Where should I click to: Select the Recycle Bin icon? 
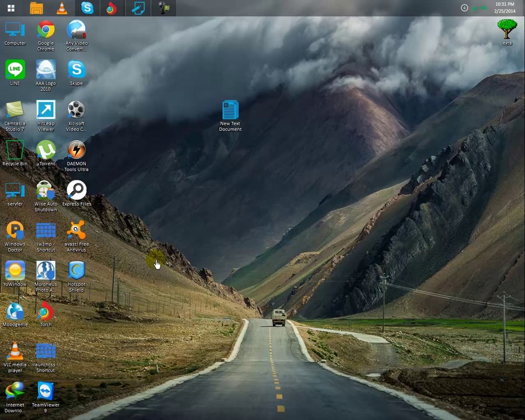click(15, 153)
